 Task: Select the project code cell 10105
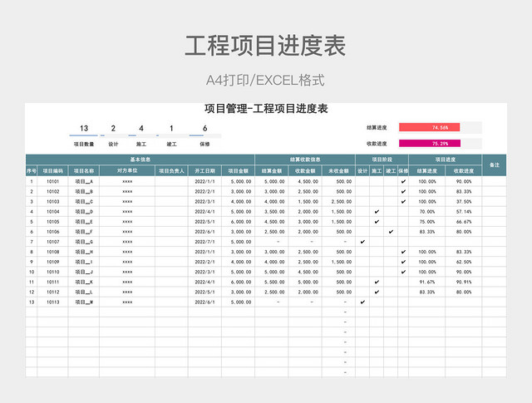tap(53, 222)
